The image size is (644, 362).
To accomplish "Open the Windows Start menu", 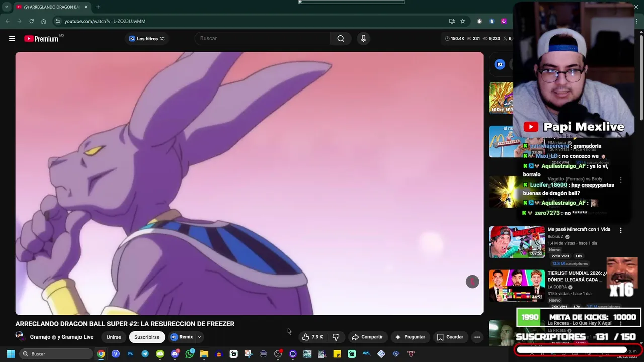I will 11,354.
